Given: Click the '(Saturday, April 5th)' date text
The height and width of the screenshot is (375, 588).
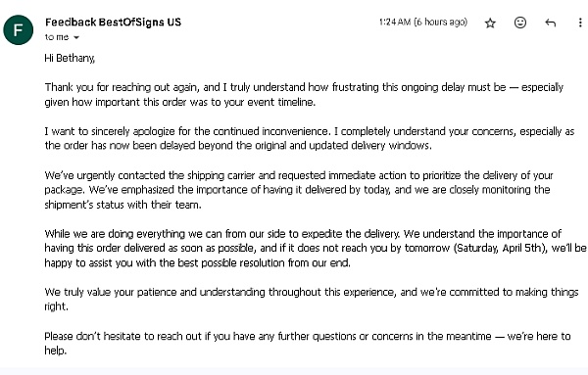Looking at the screenshot, I should [x=501, y=248].
